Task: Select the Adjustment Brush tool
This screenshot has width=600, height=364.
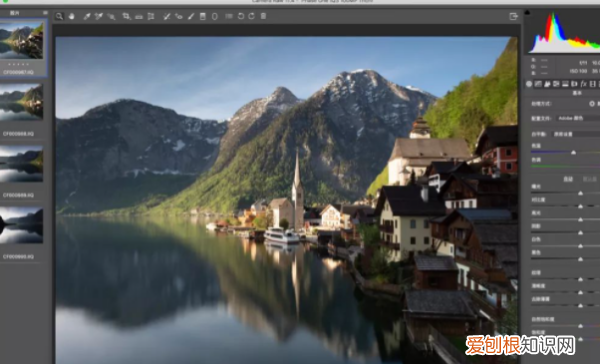Action: click(x=191, y=16)
